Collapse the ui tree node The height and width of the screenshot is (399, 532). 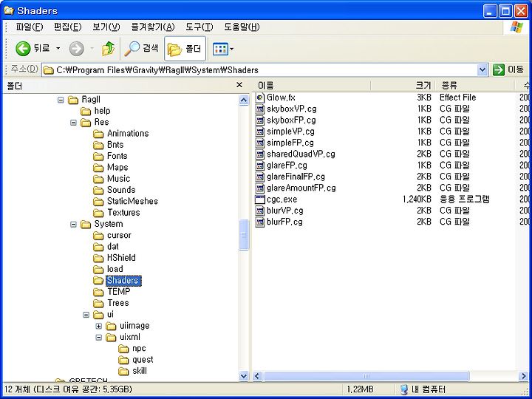(86, 315)
